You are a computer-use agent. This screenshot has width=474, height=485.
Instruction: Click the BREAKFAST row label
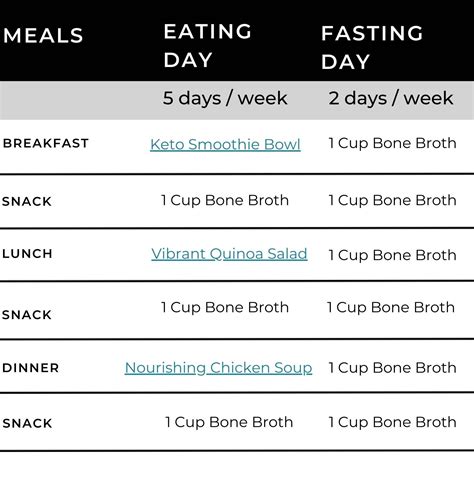click(x=46, y=143)
